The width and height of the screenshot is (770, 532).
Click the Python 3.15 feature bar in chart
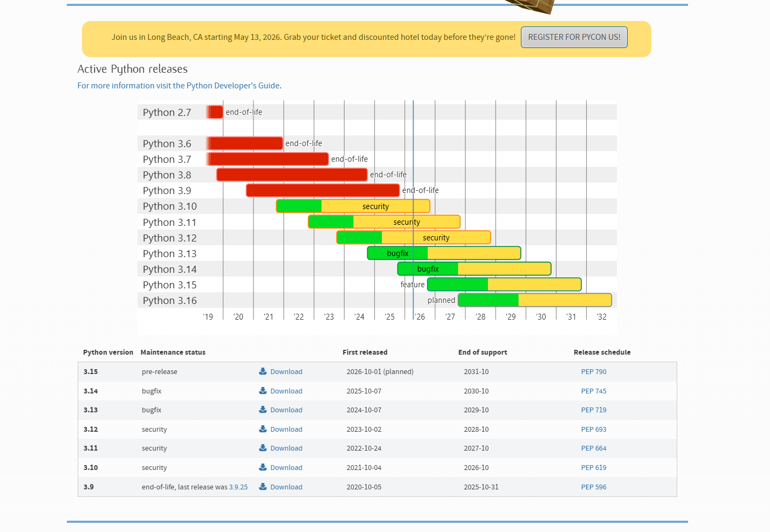click(x=504, y=284)
